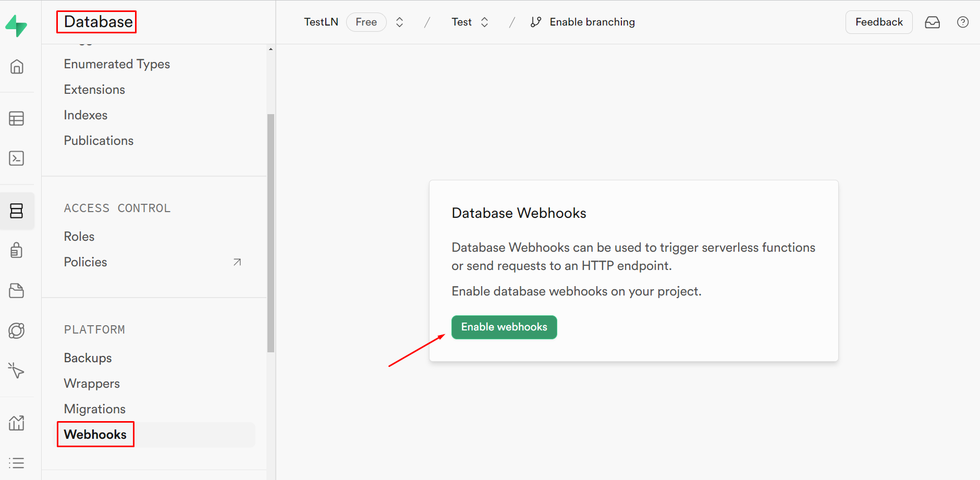Open the Authentication section
Screen dimensions: 980x480
tap(17, 250)
